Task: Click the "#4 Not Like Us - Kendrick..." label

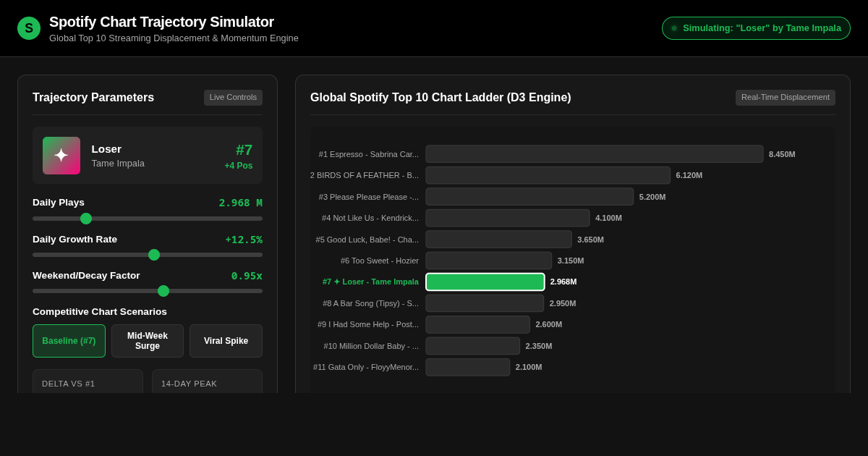Action: click(x=370, y=218)
